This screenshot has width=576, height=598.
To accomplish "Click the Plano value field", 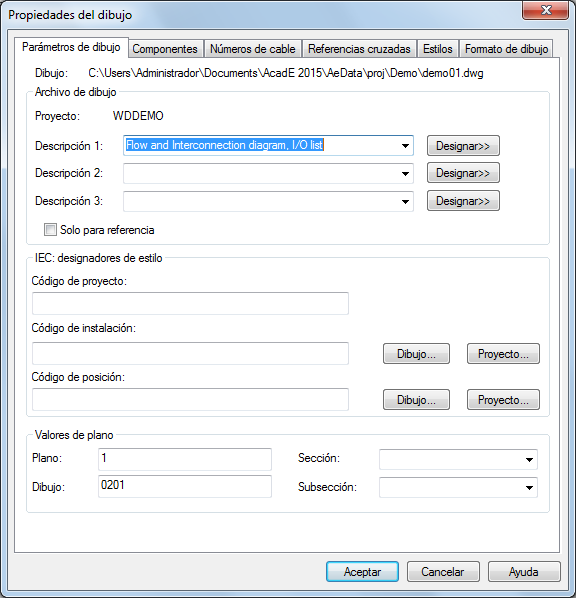I will [x=185, y=459].
